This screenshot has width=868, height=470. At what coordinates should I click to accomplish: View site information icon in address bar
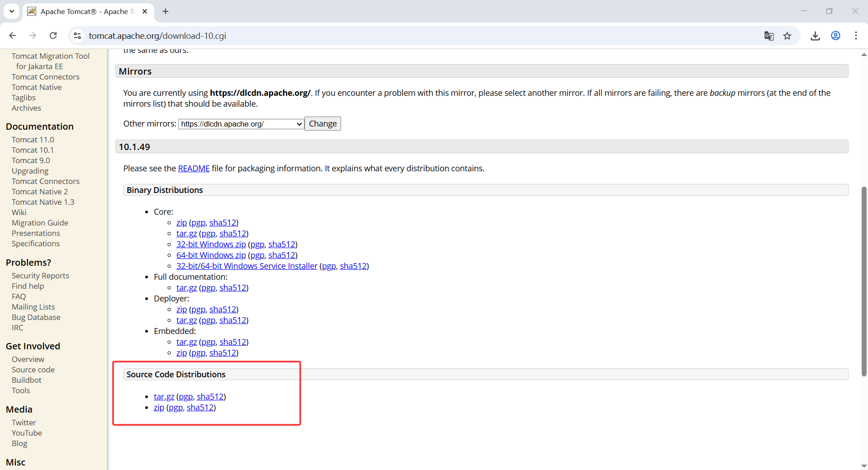coord(77,36)
